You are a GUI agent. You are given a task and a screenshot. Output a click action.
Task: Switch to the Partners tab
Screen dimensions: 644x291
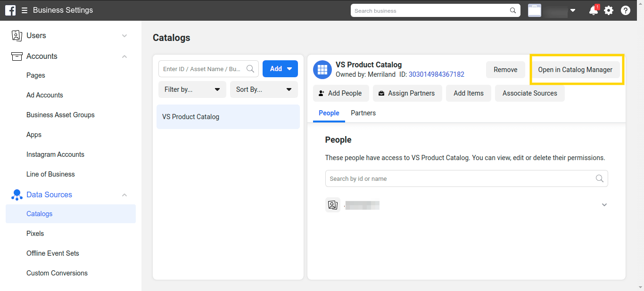[x=363, y=113]
